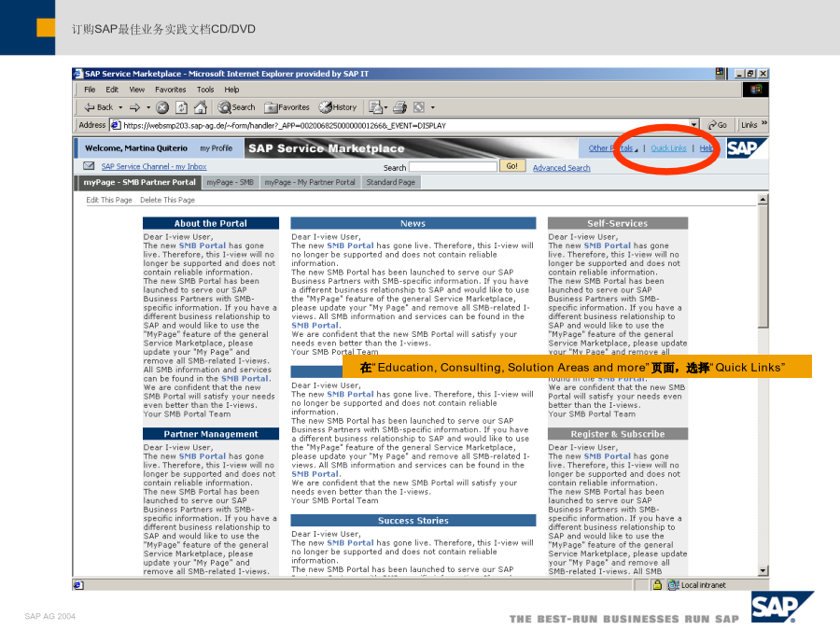Switch to myPage - My Partner Portal tab
Screen dimensions: 840x630
click(x=310, y=182)
